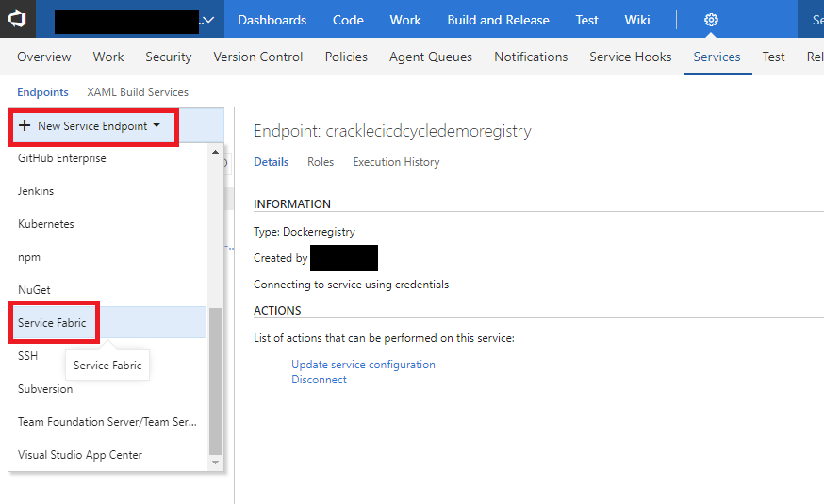
Task: Open the Test hub in the blue top bar
Action: [x=586, y=20]
